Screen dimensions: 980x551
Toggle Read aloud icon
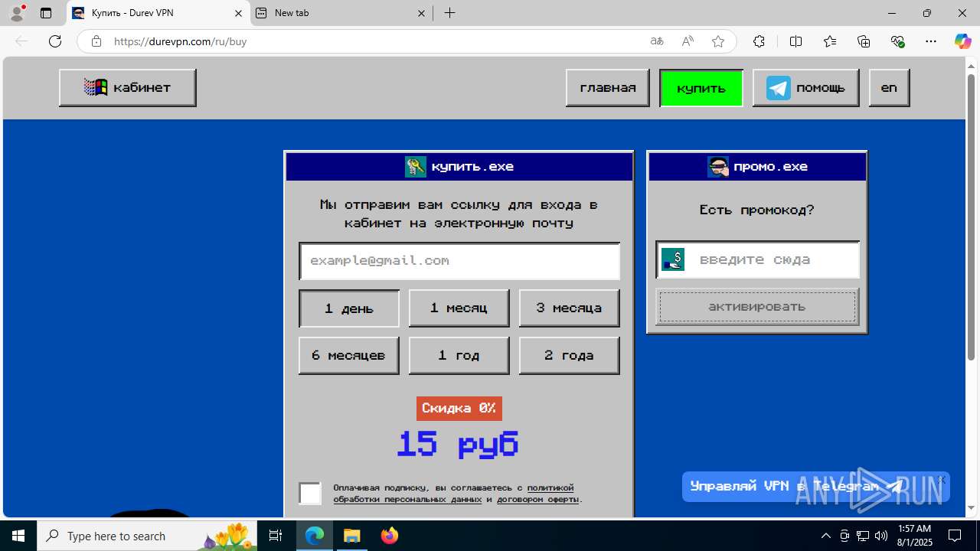tap(688, 41)
